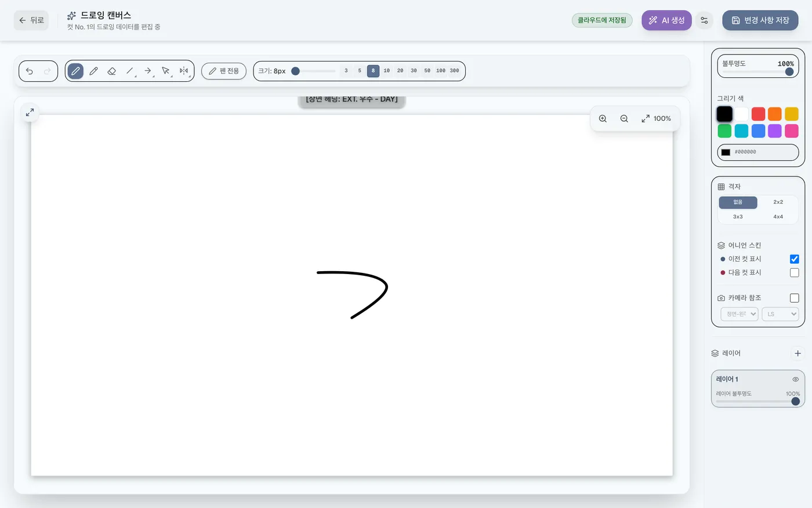Screen dimensions: 812x508
Task: Click the canvas zoom out icon
Action: [x=624, y=118]
